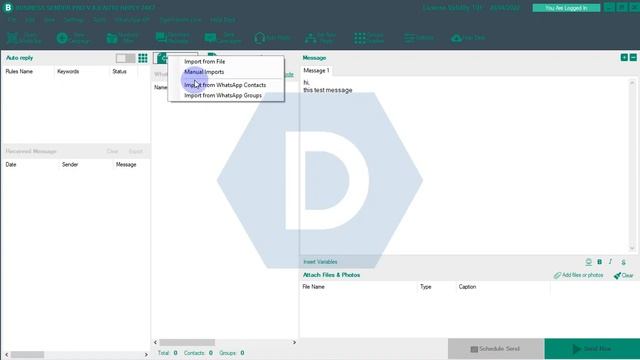Click the green grid icon in Auto reply header
The width and height of the screenshot is (640, 360).
click(143, 58)
